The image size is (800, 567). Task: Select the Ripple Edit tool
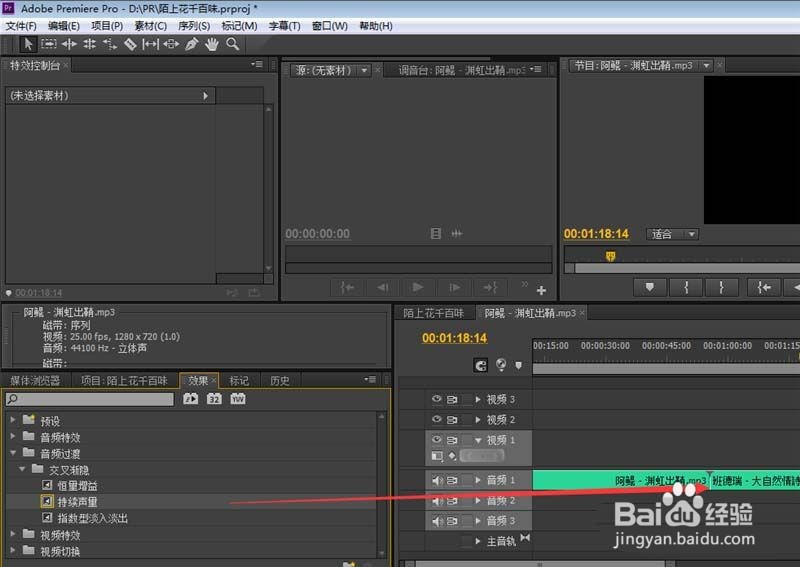click(x=69, y=44)
